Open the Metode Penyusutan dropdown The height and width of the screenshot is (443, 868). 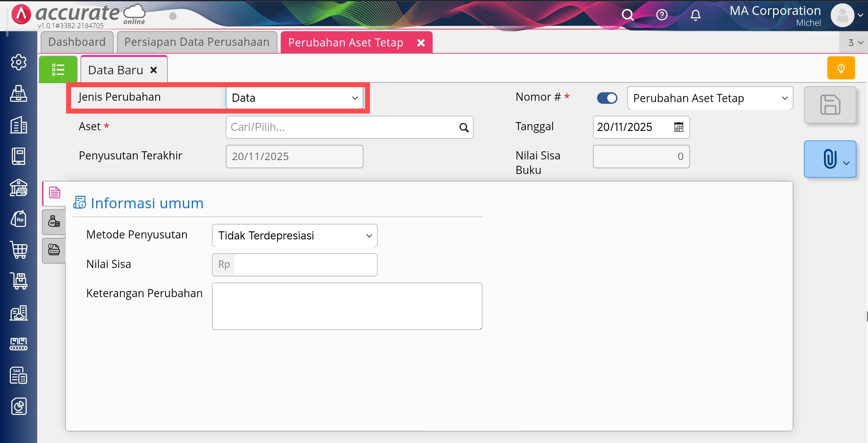[294, 235]
